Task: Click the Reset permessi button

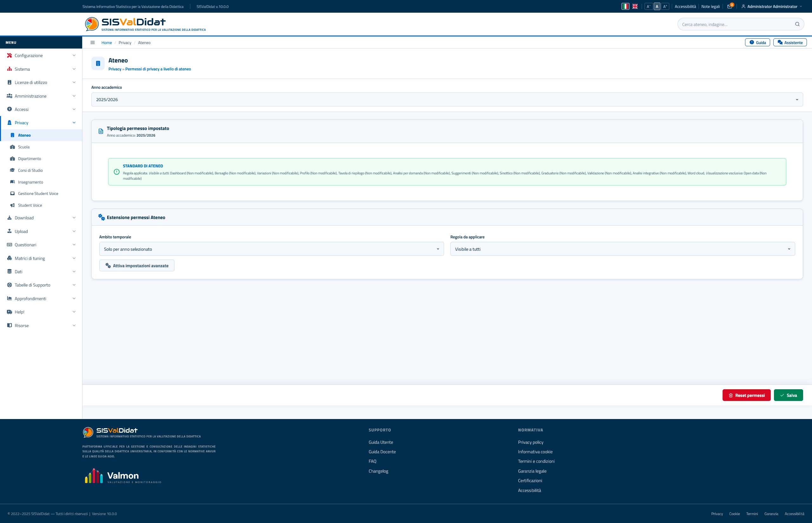Action: 746,395
